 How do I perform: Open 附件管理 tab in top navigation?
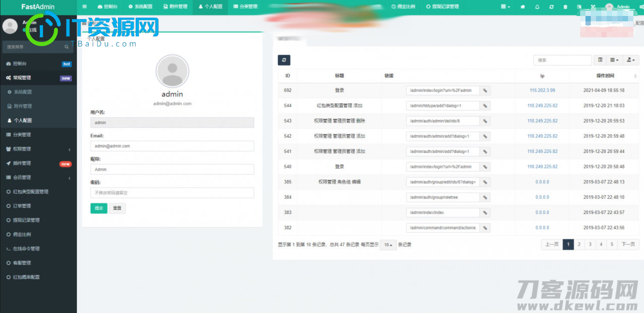(x=175, y=7)
